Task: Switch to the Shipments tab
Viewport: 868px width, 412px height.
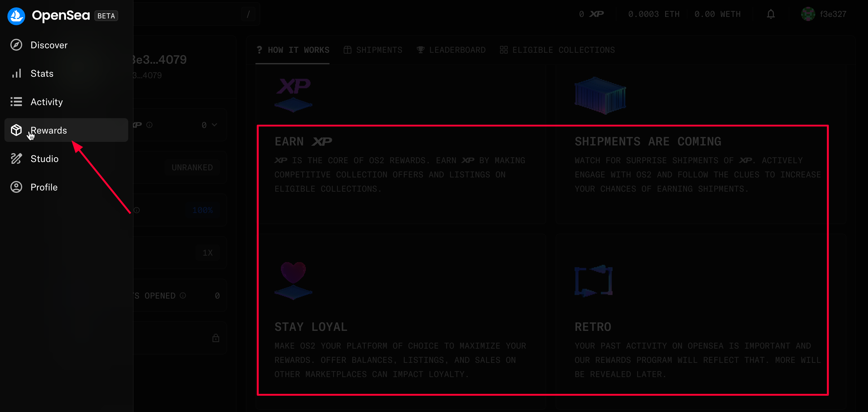Action: coord(373,50)
